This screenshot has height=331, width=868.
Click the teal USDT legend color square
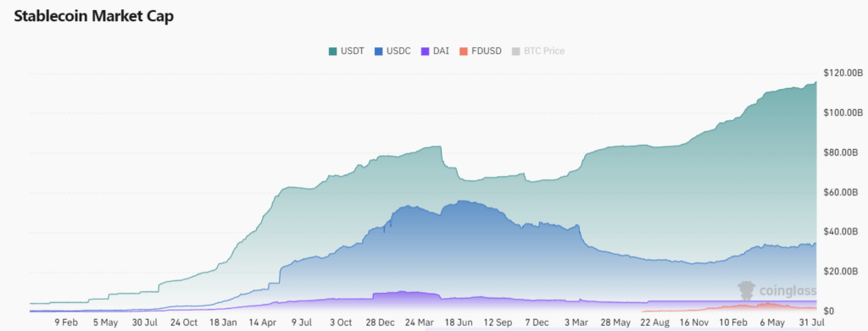coord(332,52)
